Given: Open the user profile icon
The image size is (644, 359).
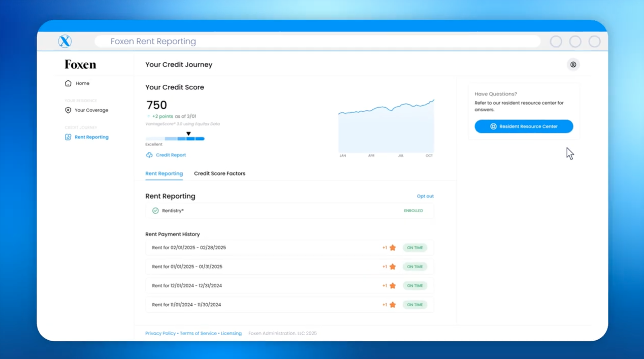Looking at the screenshot, I should (x=573, y=64).
